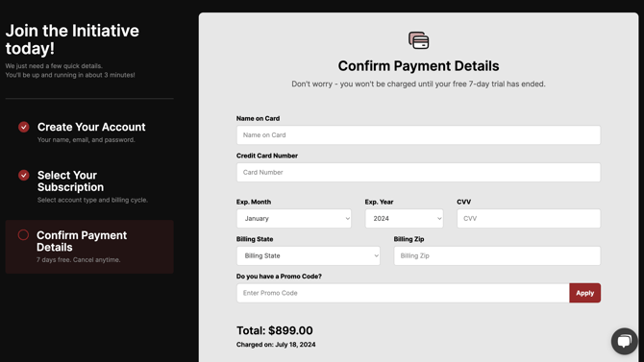Click into the CVV field
Screen dimensions: 644x362
(529, 218)
